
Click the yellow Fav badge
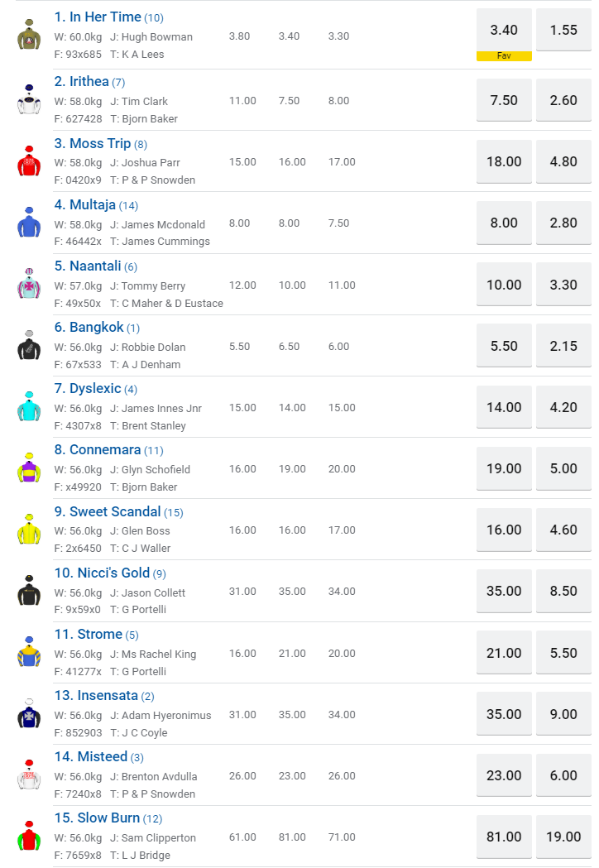pos(504,56)
